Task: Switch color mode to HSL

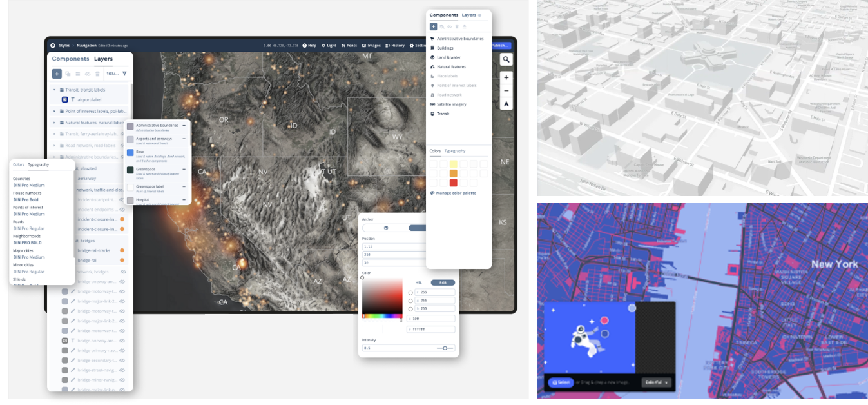Action: [x=418, y=282]
